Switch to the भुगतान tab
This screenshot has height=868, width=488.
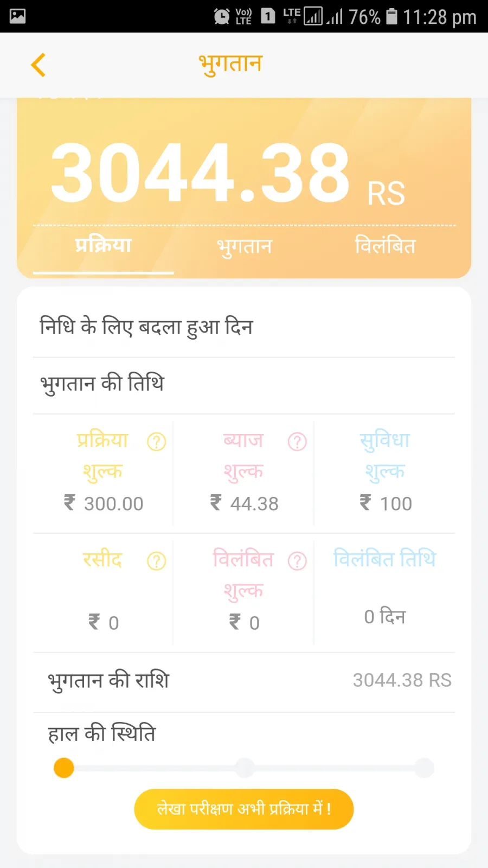[244, 247]
